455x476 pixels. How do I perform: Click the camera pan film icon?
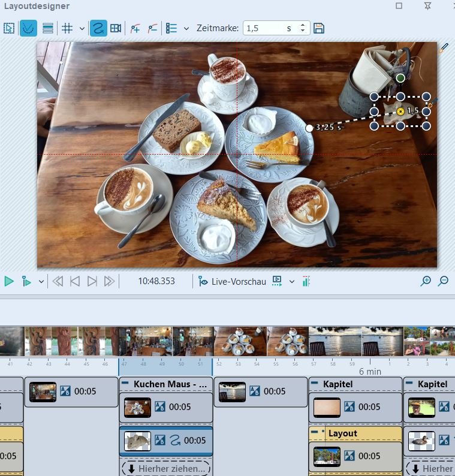tap(116, 28)
